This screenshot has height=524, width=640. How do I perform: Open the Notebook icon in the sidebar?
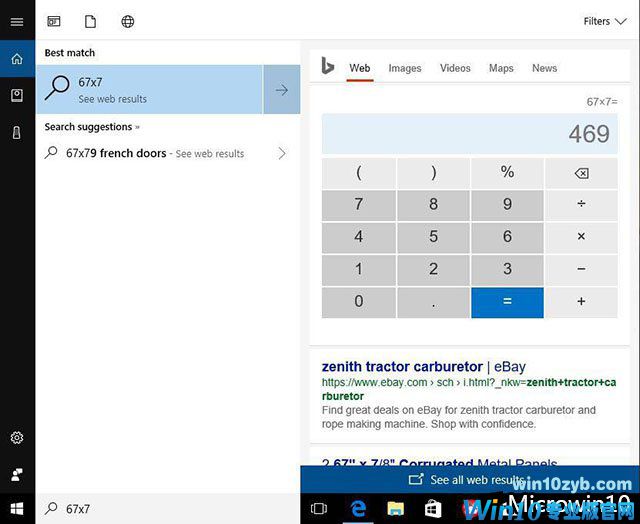[x=17, y=95]
